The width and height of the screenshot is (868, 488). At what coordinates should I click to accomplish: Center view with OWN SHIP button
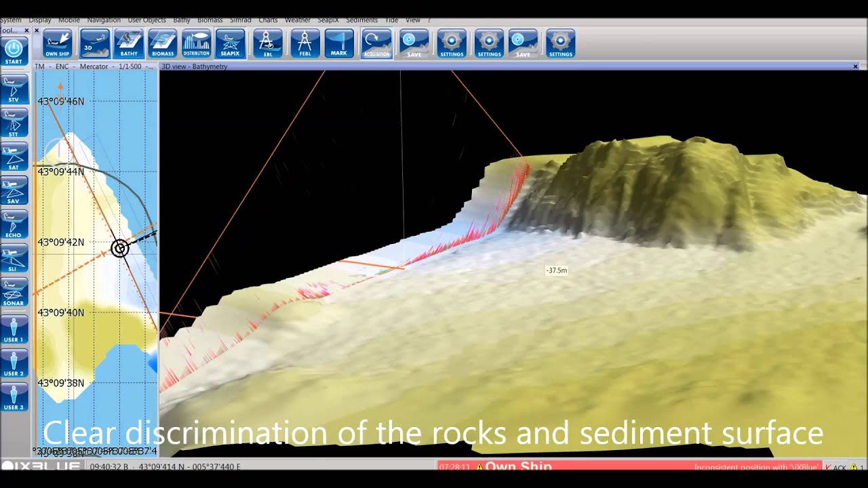click(57, 43)
